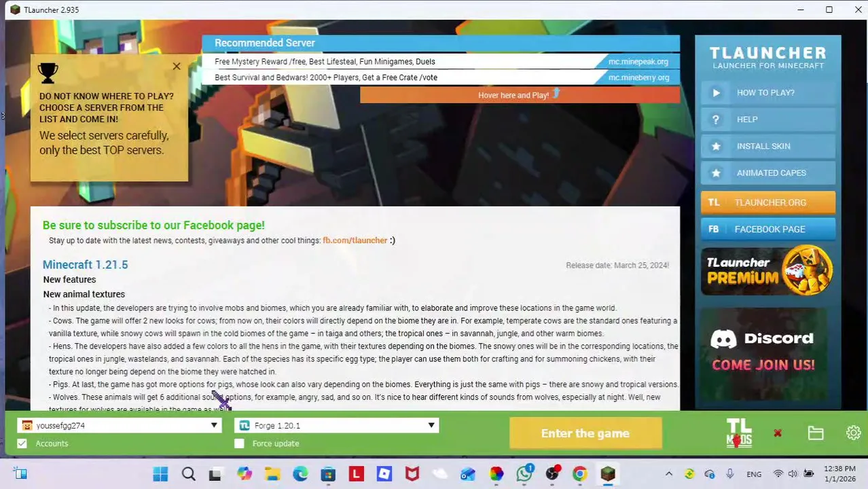Click the red X icon beside TL Mods
Image resolution: width=868 pixels, height=489 pixels.
(778, 433)
